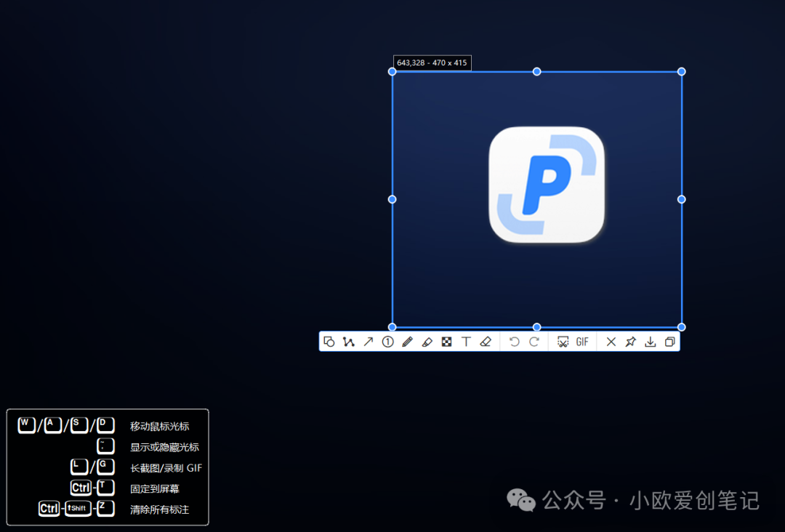Click the bottom-left selection handle
Viewport: 785px width, 532px height.
pos(392,327)
